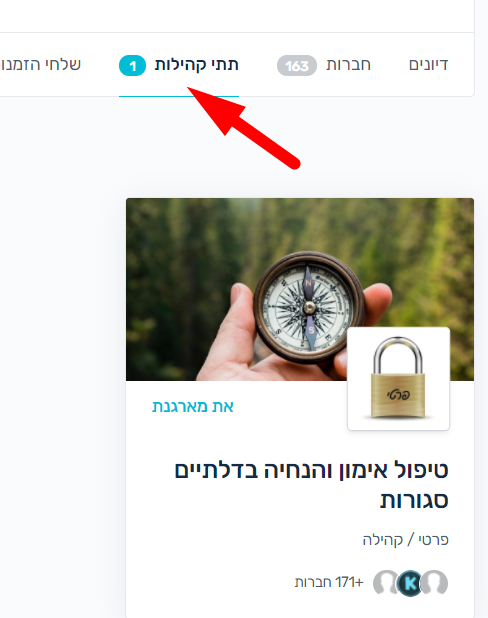Click the underline below תתי קהילות
The height and width of the screenshot is (618, 488).
coord(179,96)
